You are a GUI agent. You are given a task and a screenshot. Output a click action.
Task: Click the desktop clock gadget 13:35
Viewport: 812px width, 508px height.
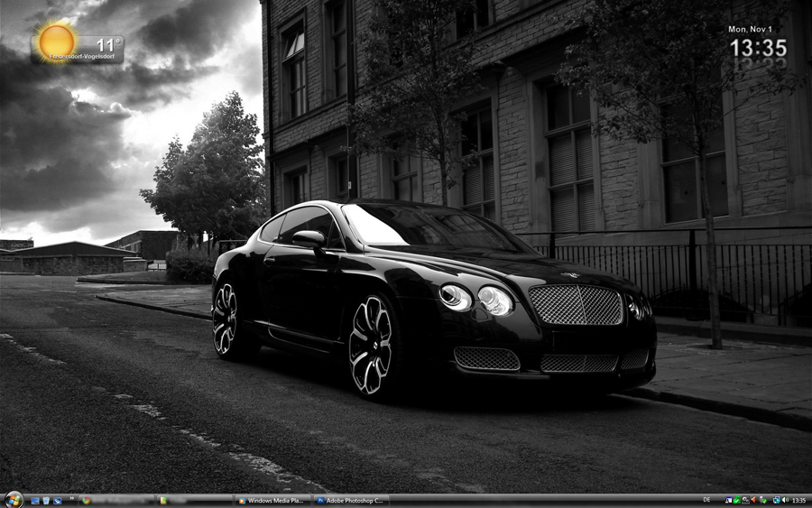click(x=758, y=48)
